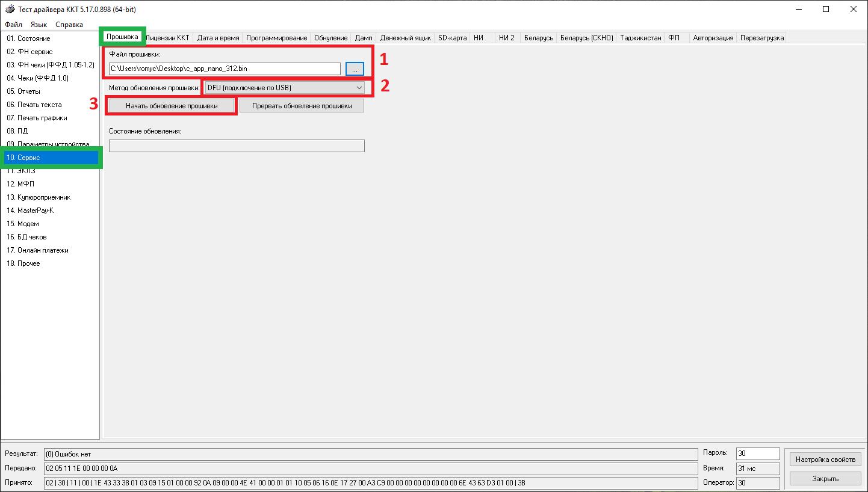Open the Язык menu
The width and height of the screenshot is (868, 492).
39,25
